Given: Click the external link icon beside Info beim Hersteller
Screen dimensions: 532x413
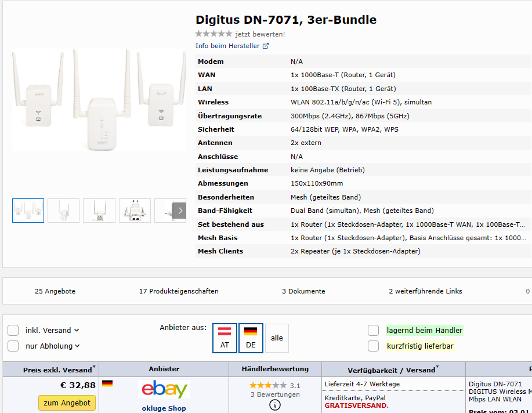Looking at the screenshot, I should point(266,46).
